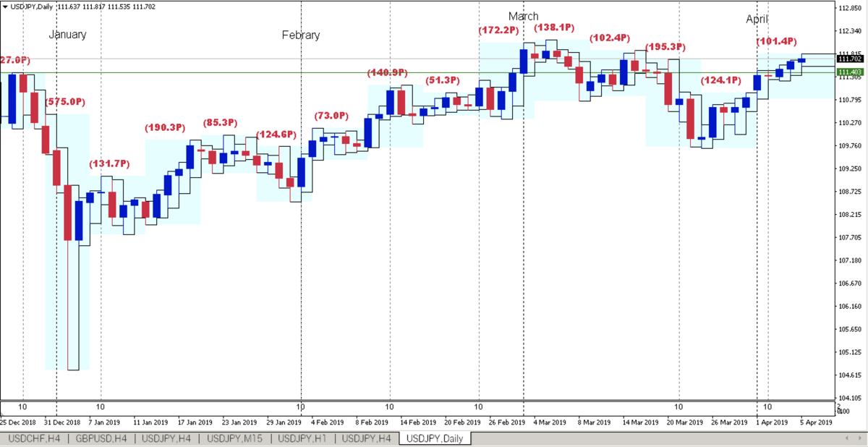The height and width of the screenshot is (447, 868).
Task: Click the 4 Feb 2019 date on the time axis
Action: pyautogui.click(x=328, y=422)
